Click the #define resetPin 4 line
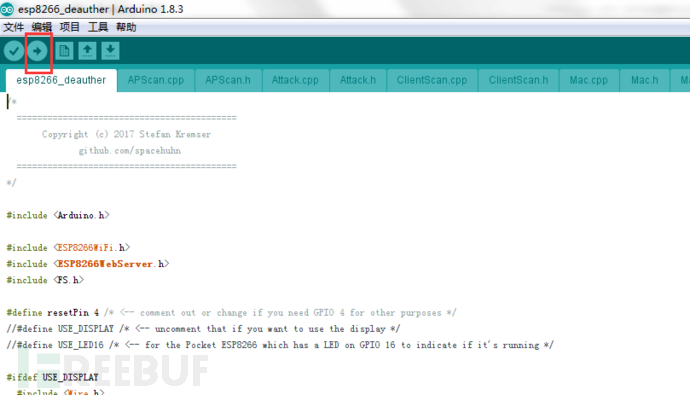This screenshot has height=395, width=690. click(231, 313)
